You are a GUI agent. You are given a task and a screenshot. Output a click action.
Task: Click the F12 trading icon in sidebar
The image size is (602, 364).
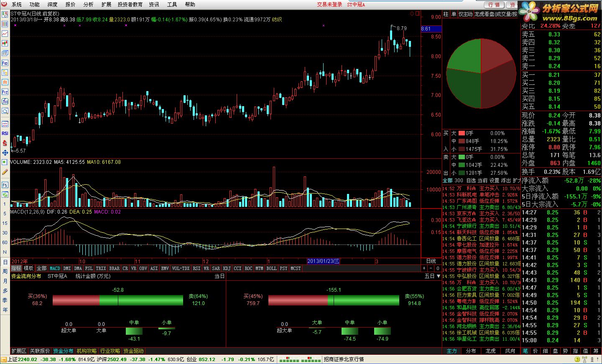5,92
